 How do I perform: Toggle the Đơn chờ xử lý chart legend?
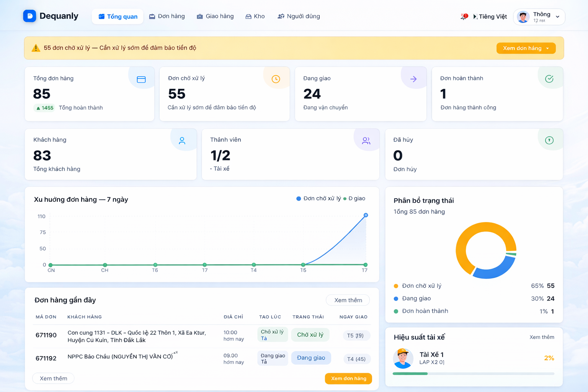click(x=318, y=198)
